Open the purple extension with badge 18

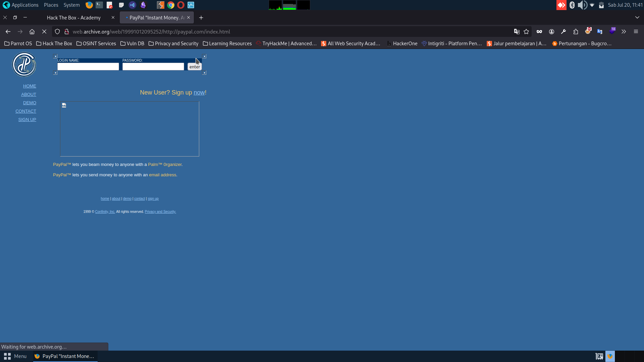click(x=612, y=31)
